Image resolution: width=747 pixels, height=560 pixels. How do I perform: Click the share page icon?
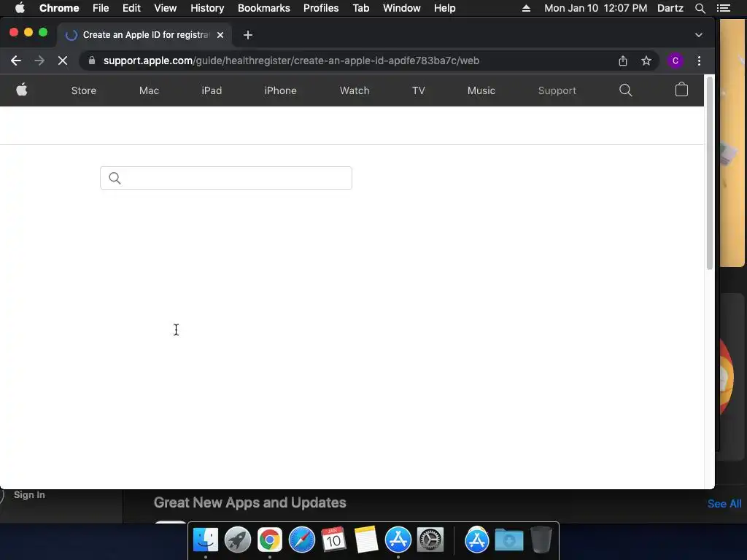click(x=623, y=61)
